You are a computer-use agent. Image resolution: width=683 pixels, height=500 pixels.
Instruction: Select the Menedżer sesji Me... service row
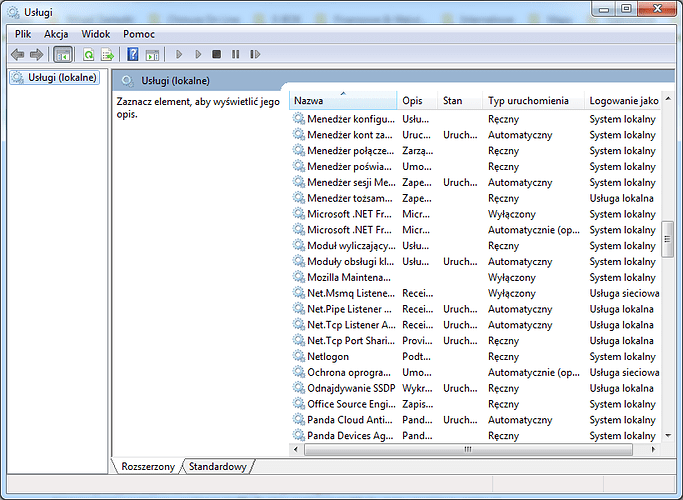tap(475, 182)
